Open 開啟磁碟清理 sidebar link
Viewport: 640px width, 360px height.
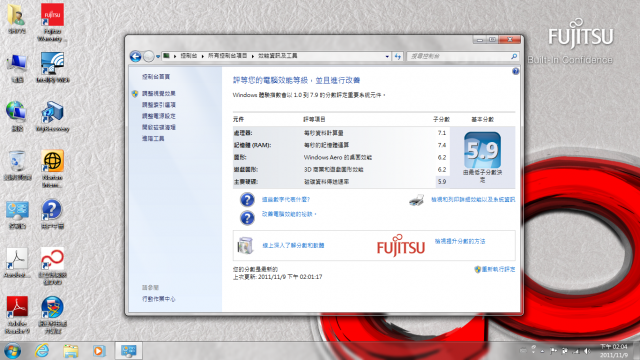point(159,127)
